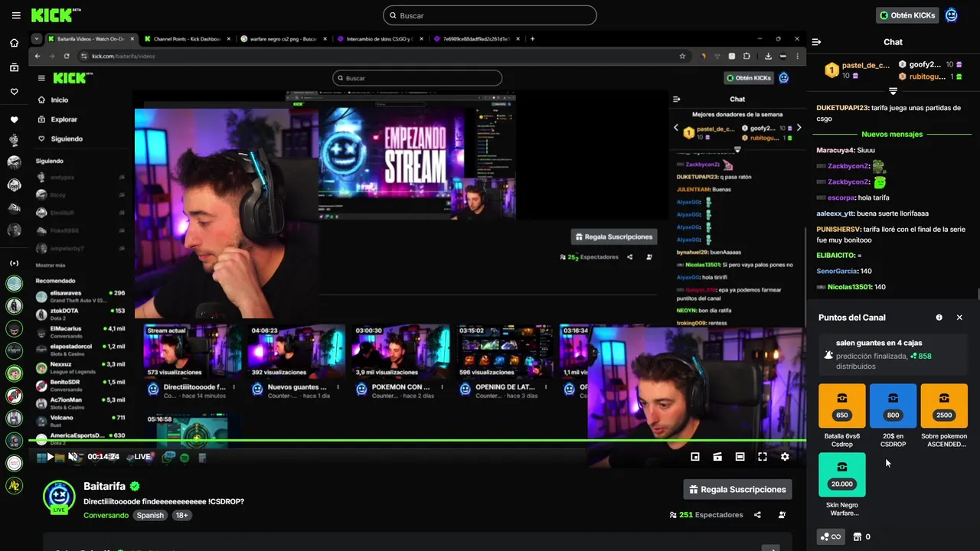Open Volcano recommended channel

[80, 421]
